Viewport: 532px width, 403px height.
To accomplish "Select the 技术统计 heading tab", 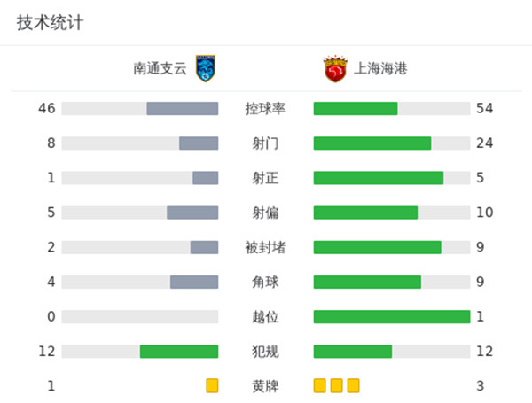I will [50, 23].
